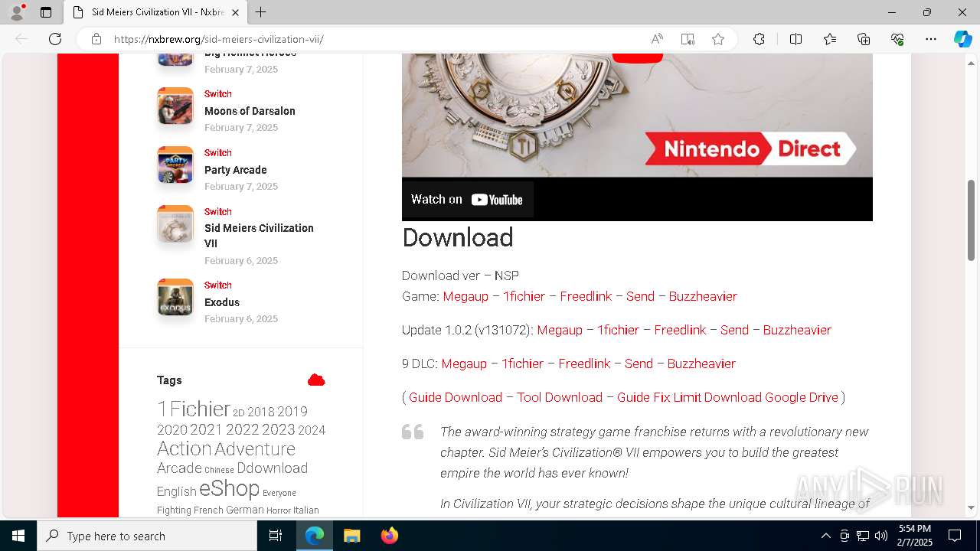
Task: Open the Guide Download link
Action: click(456, 397)
